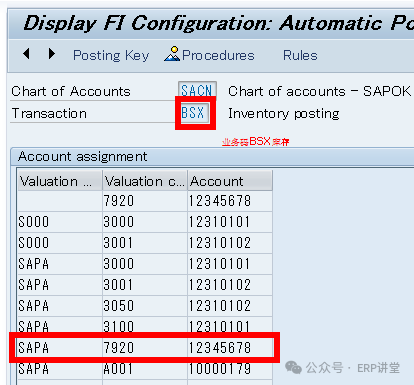Screen dimensions: 414x385
Task: Click the Valuation class column header
Action: [145, 181]
